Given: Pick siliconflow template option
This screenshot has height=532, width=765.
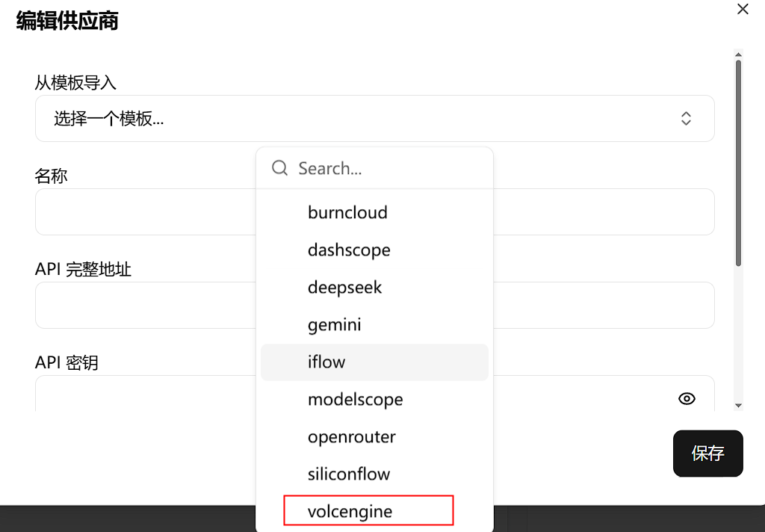Looking at the screenshot, I should 349,474.
